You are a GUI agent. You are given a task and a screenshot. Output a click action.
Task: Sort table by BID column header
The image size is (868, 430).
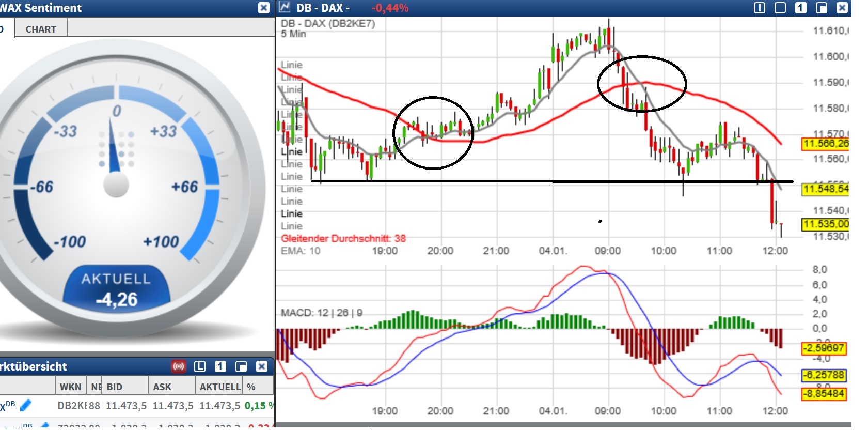pyautogui.click(x=115, y=387)
